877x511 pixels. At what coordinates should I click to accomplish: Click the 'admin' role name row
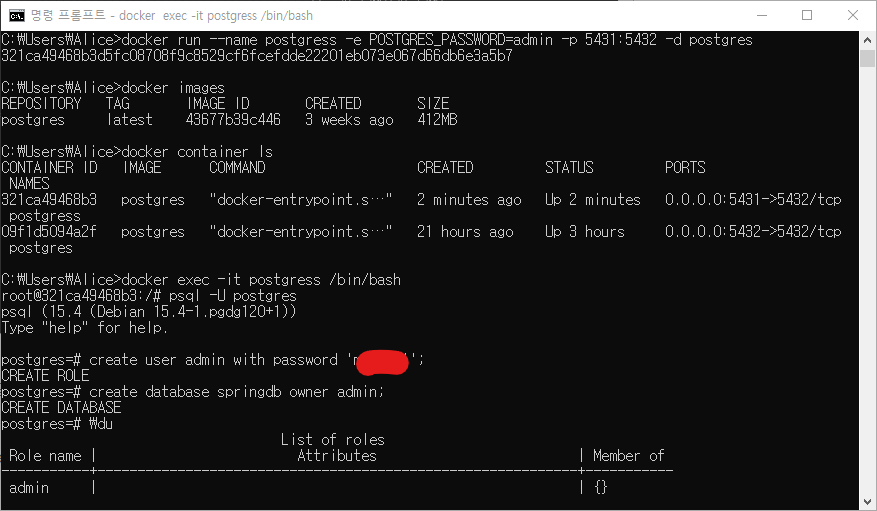(x=29, y=488)
